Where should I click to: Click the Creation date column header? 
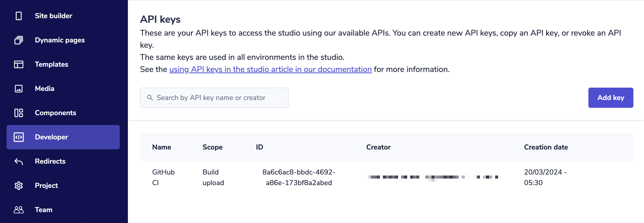[x=546, y=147]
